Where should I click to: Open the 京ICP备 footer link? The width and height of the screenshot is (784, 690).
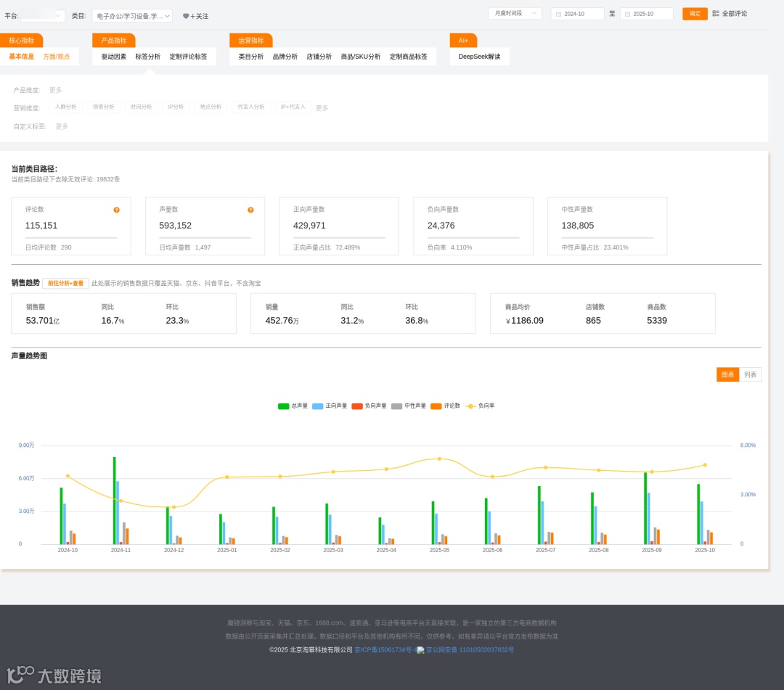(384, 650)
